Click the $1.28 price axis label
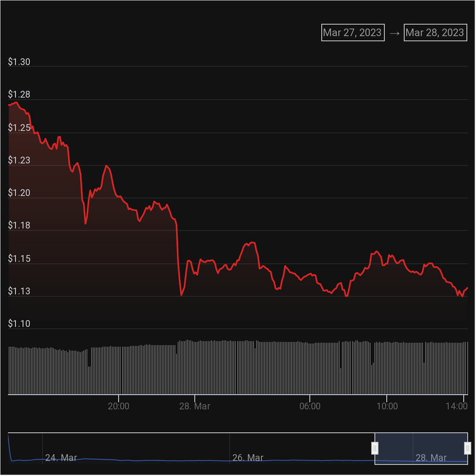This screenshot has width=476, height=476. [19, 94]
